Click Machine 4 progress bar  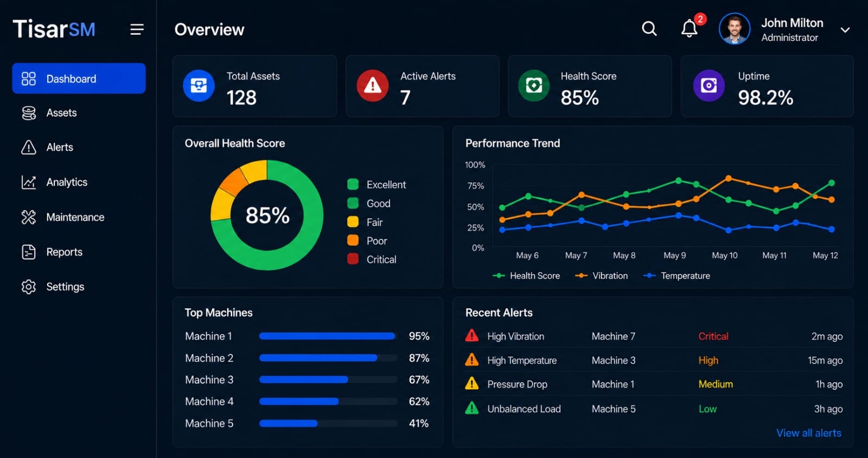click(x=328, y=402)
